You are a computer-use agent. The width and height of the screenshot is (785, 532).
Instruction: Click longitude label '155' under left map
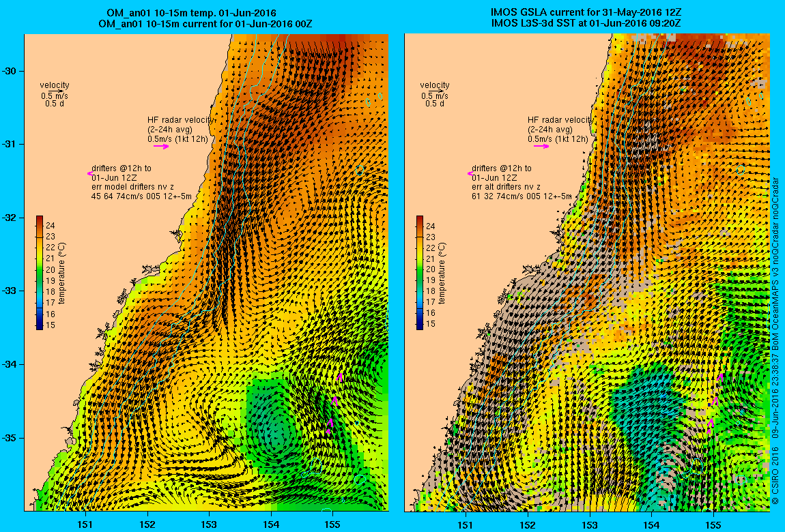click(332, 524)
